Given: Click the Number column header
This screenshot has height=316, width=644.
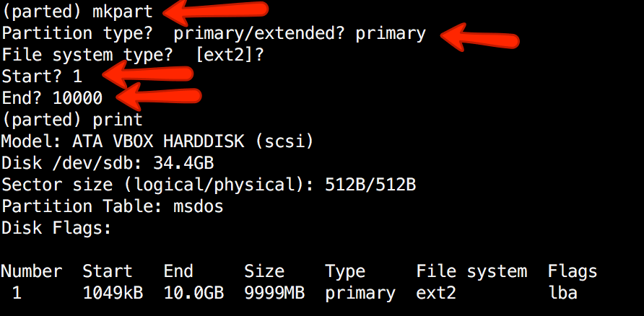Looking at the screenshot, I should [x=31, y=271].
